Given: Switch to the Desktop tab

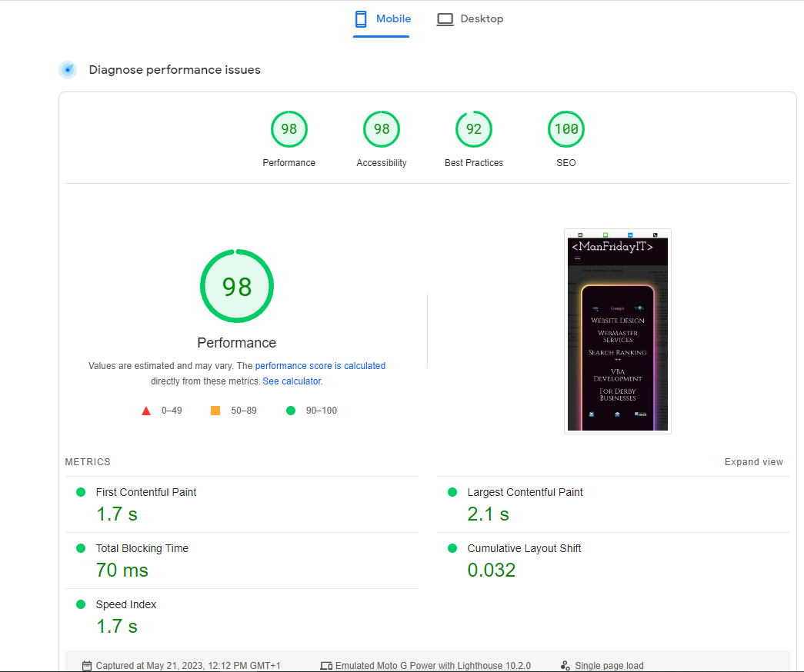Looking at the screenshot, I should (x=470, y=19).
